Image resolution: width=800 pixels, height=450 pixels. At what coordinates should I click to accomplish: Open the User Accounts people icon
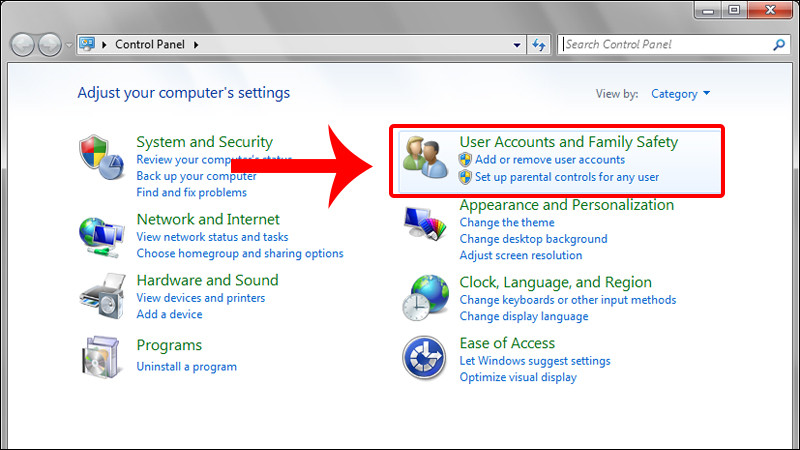[x=425, y=157]
